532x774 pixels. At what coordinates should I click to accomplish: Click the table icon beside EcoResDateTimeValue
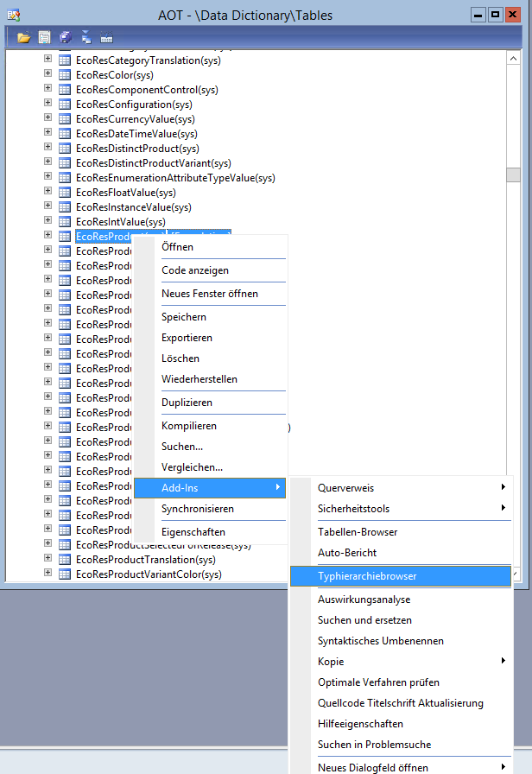click(65, 134)
